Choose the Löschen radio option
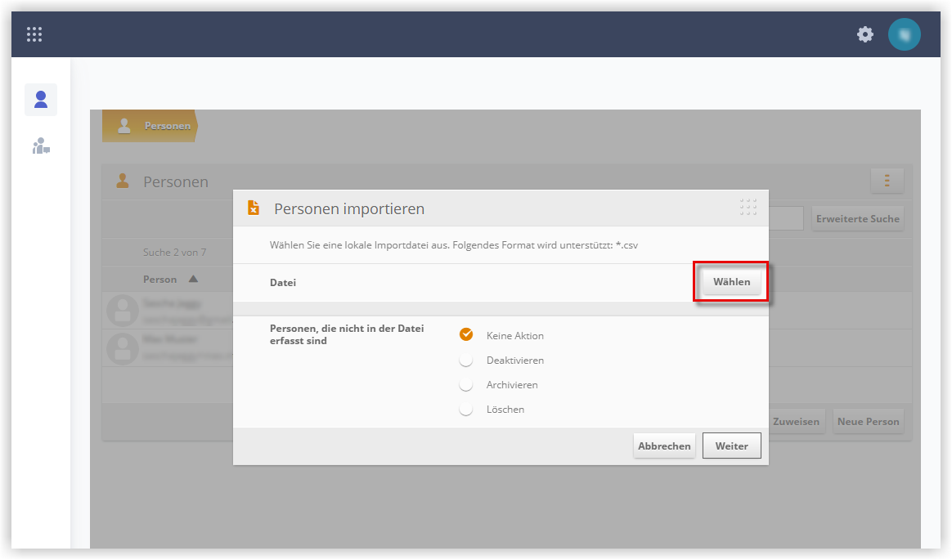952x560 pixels. coord(466,409)
